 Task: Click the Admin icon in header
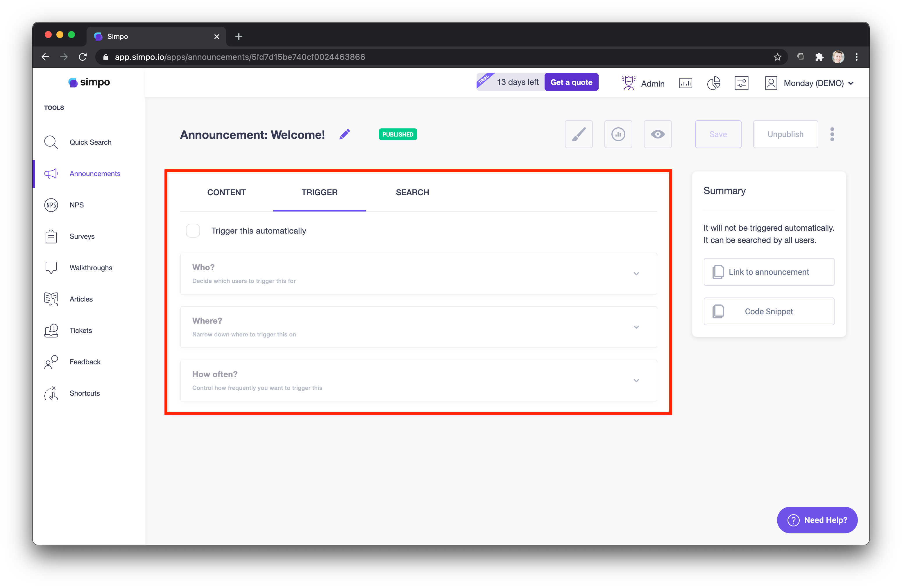(x=628, y=83)
